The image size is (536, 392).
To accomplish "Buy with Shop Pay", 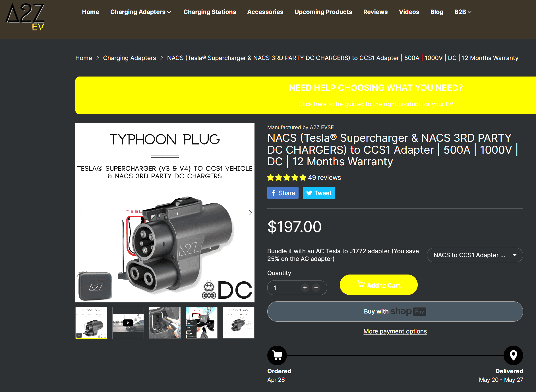I will click(x=395, y=311).
